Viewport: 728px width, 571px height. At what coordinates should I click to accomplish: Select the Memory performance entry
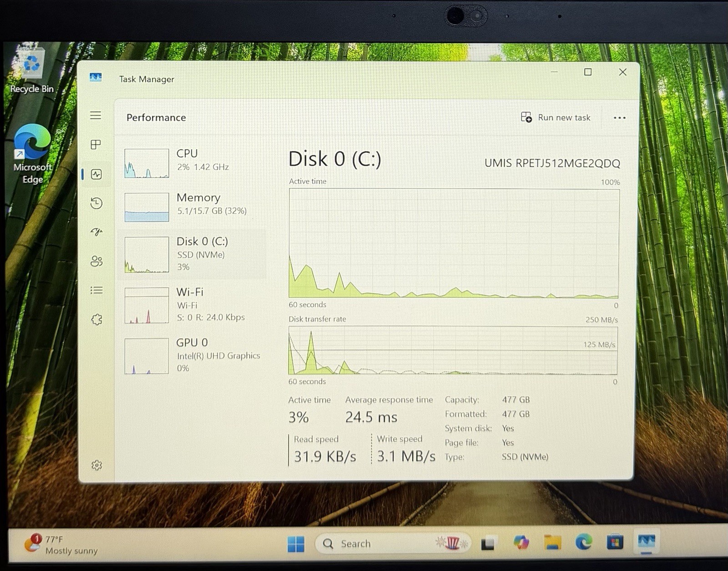(x=193, y=206)
